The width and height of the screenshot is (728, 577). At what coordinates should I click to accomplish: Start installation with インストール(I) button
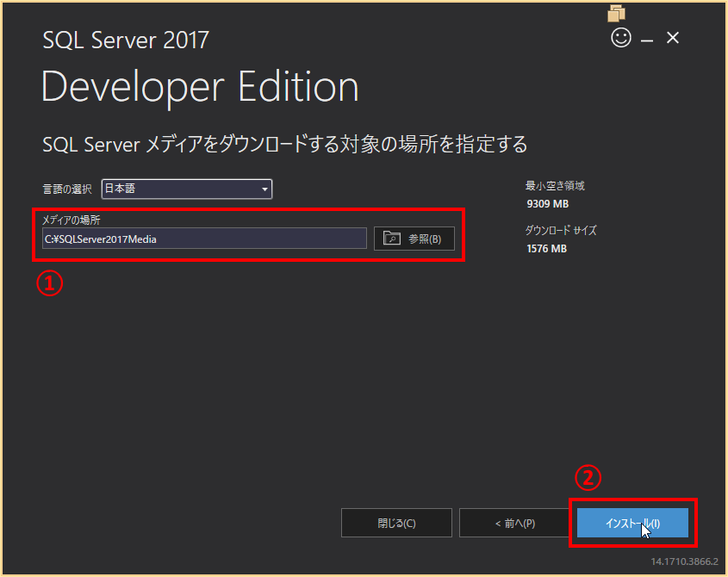[x=632, y=523]
